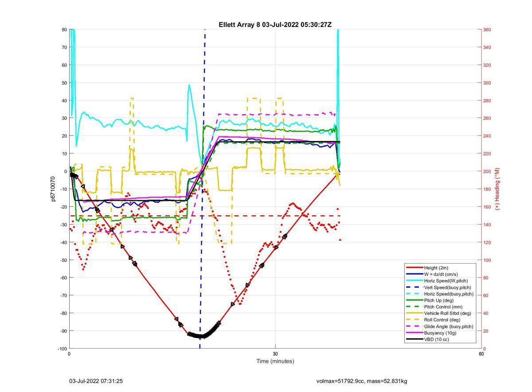
Task: Click the '300' heading axis tick label
Action: [487, 83]
